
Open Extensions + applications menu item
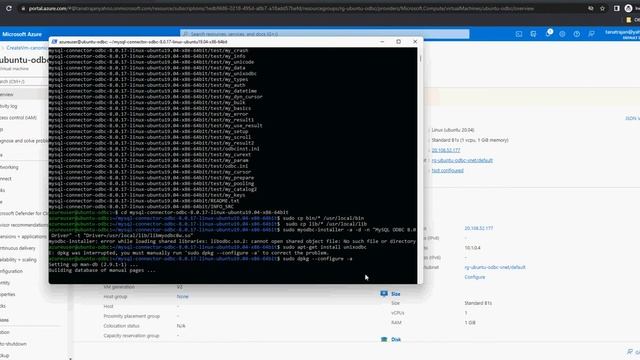pyautogui.click(x=23, y=237)
